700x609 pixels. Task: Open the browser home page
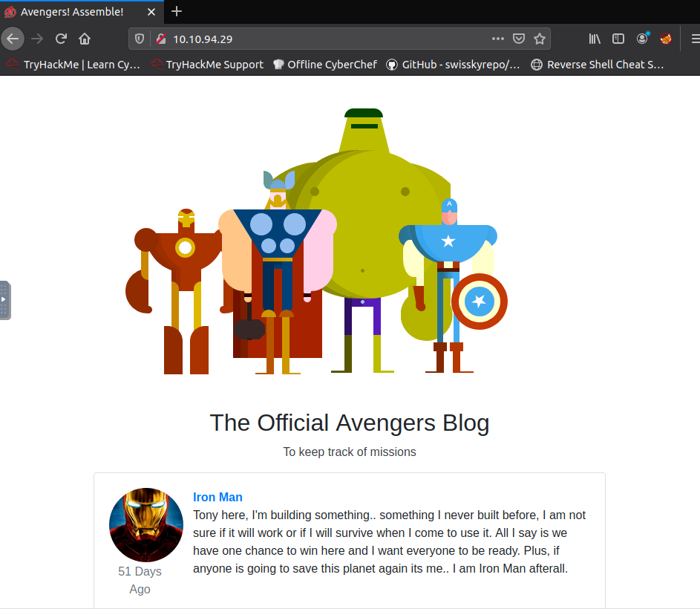tap(85, 39)
